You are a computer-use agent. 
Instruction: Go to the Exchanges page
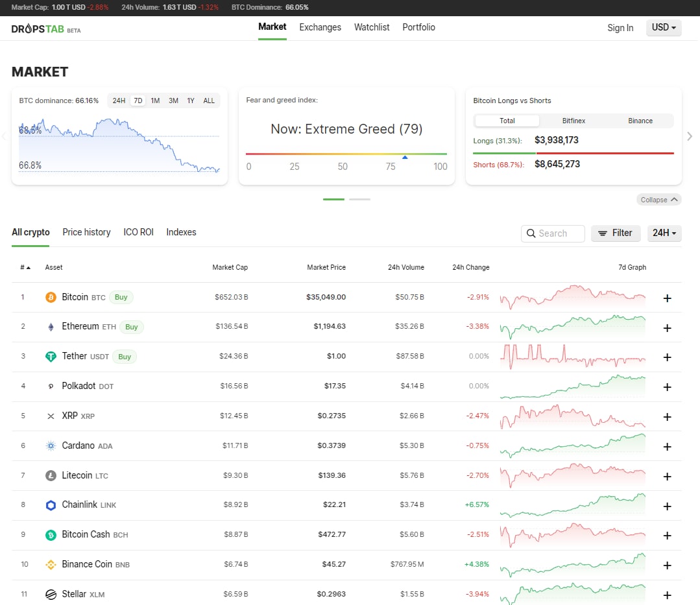point(320,27)
